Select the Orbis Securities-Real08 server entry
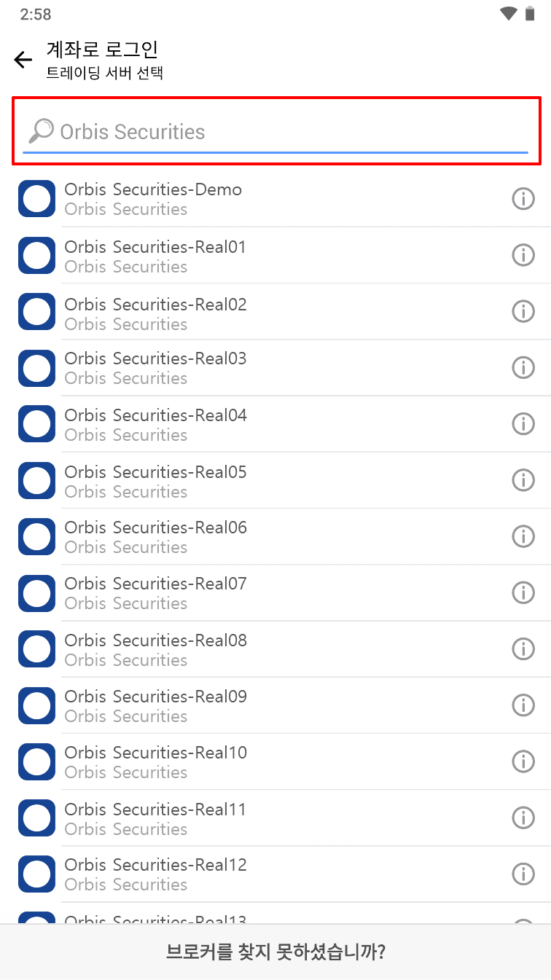 point(155,649)
